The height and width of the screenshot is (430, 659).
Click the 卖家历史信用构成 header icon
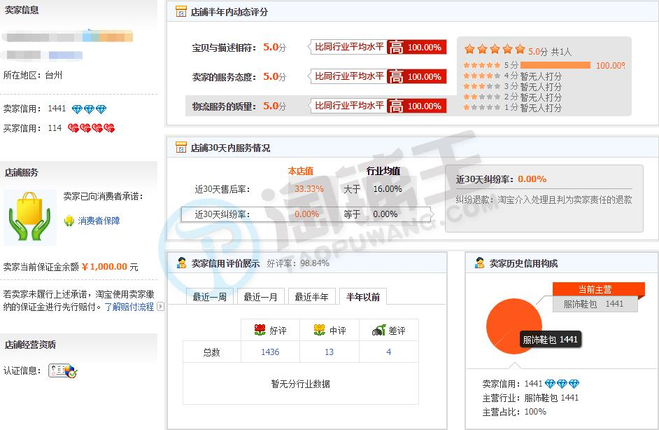[480, 263]
